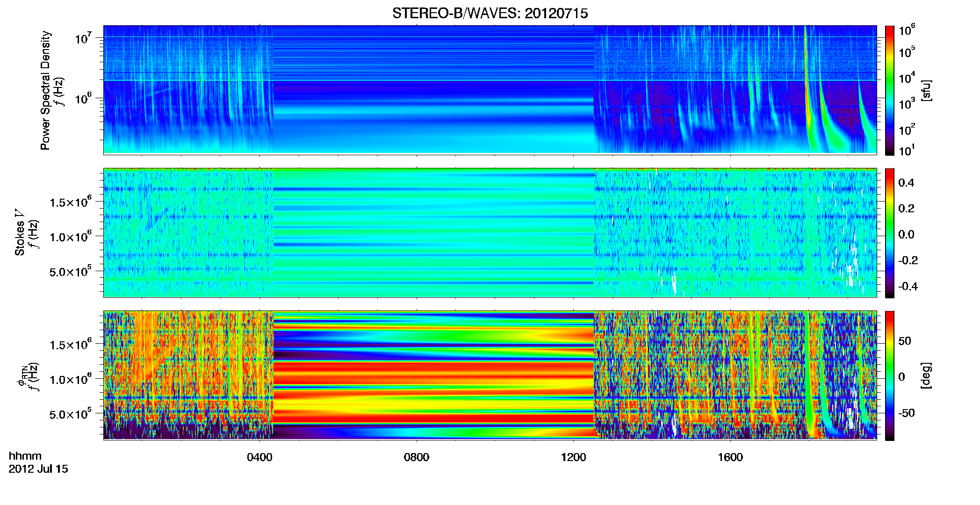The image size is (980, 505).
Task: Click the 0.0 label on Stokes colorbar
Action: click(x=906, y=234)
